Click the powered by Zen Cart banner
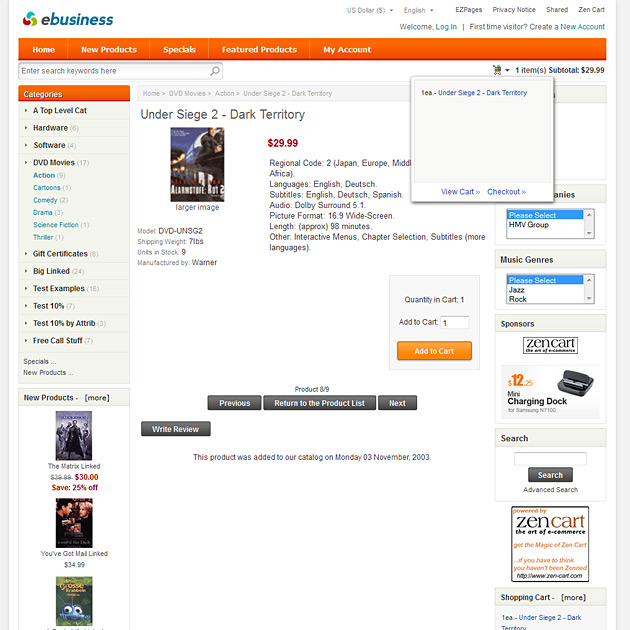This screenshot has height=630, width=630. tap(550, 544)
